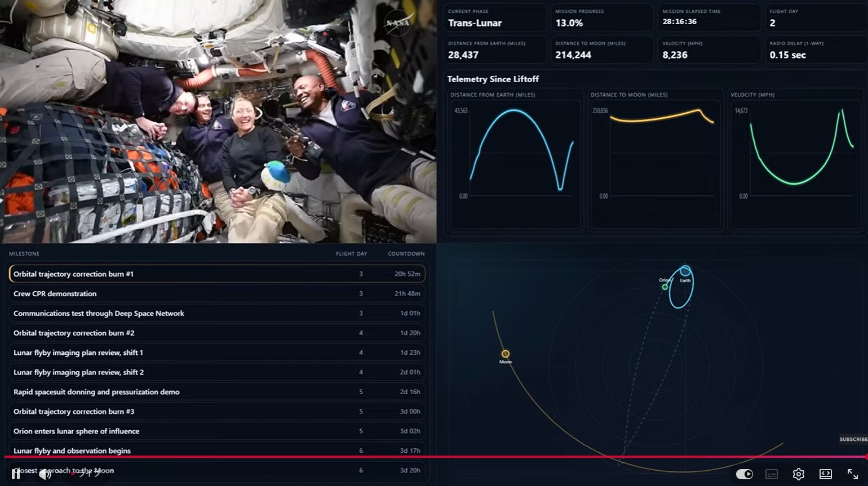Select the Orbital trajectory correction burn #1 milestone
868x486 pixels.
click(x=217, y=274)
